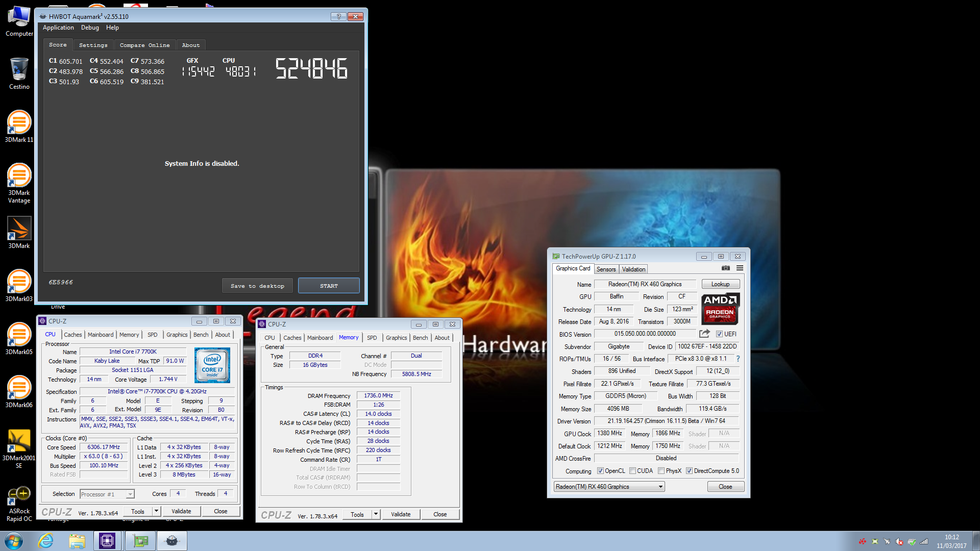Launch 3DMark2001 SE desktop shortcut
The height and width of the screenshot is (551, 980).
19,448
